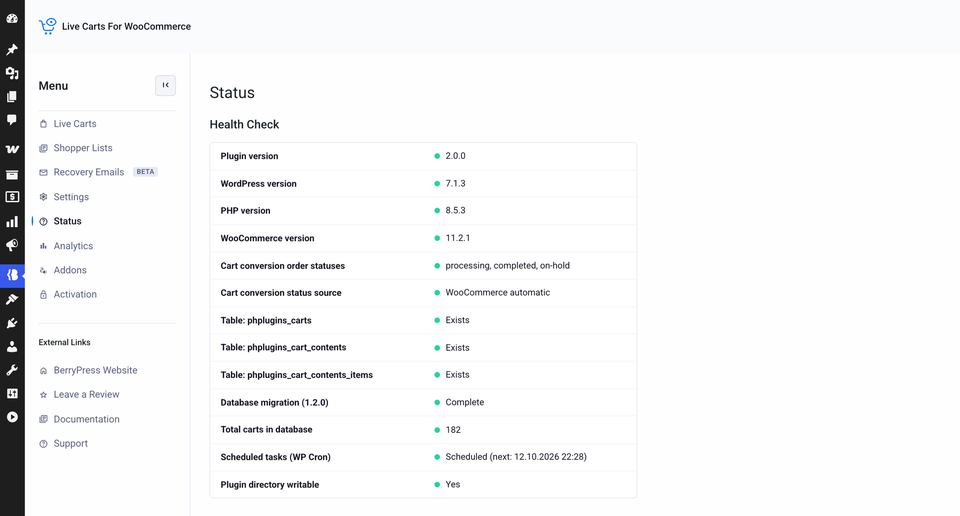Click the Live Carts For WooCommerce cart logo
Viewport: 960px width, 516px height.
coord(47,26)
